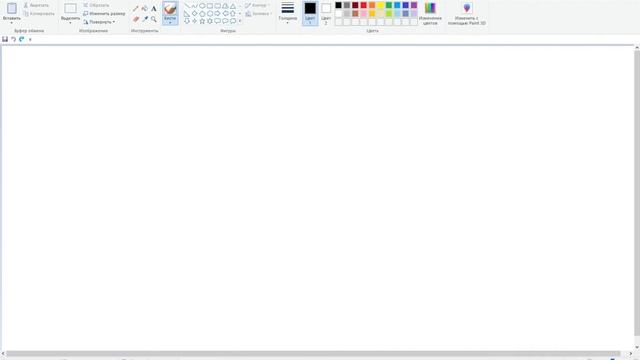Click Save icon in quick access toolbar
Image resolution: width=640 pixels, height=360 pixels.
pos(5,39)
